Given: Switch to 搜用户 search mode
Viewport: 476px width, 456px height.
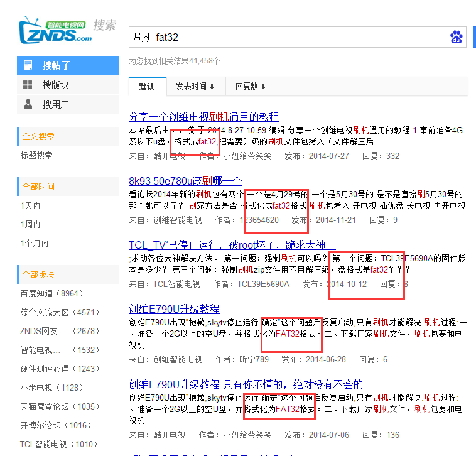Looking at the screenshot, I should (x=68, y=104).
